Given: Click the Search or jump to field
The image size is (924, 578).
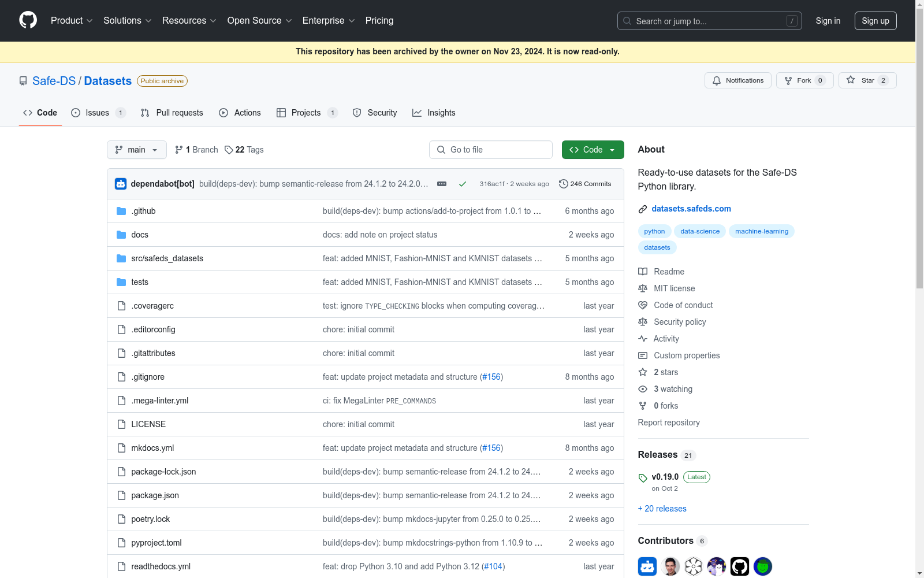Looking at the screenshot, I should [710, 21].
